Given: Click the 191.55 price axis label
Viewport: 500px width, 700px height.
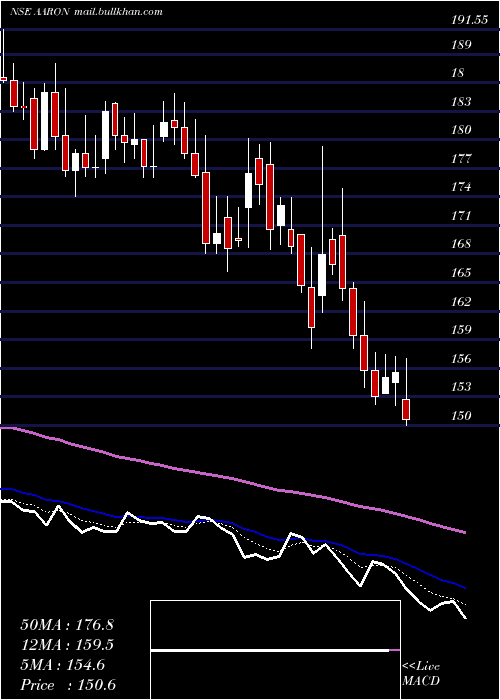Looking at the screenshot, I should click(468, 20).
